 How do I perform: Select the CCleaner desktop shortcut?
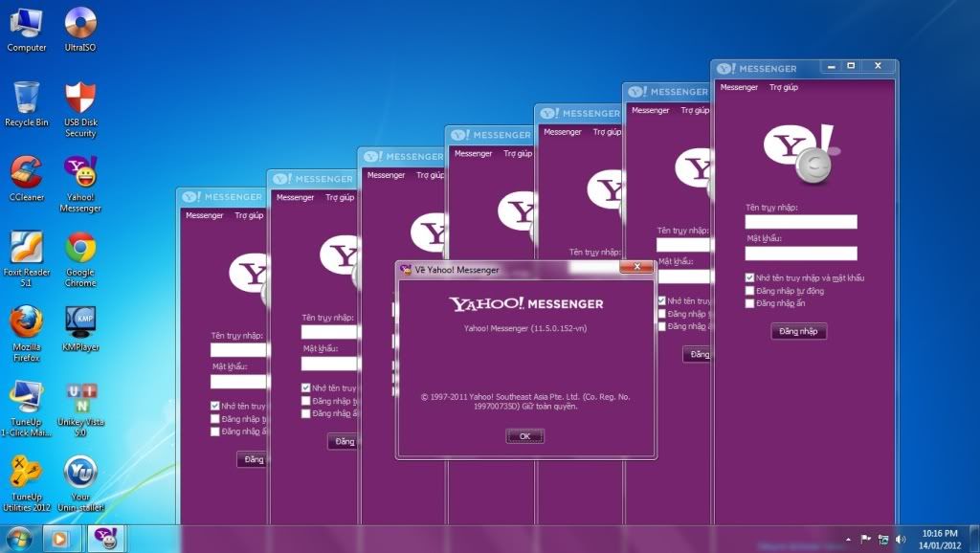point(26,179)
